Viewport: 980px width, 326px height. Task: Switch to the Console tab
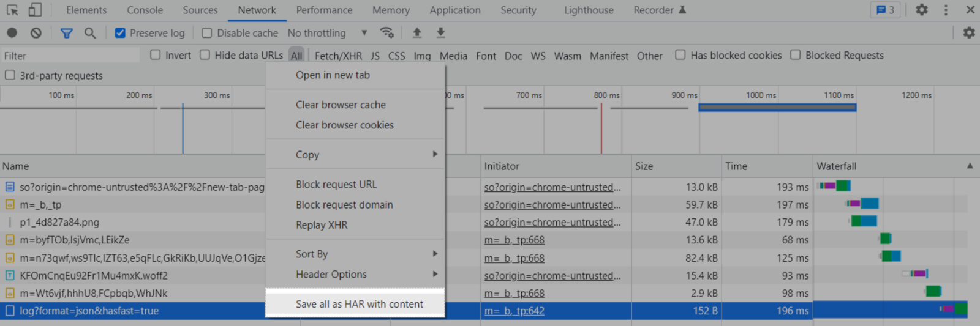tap(145, 10)
